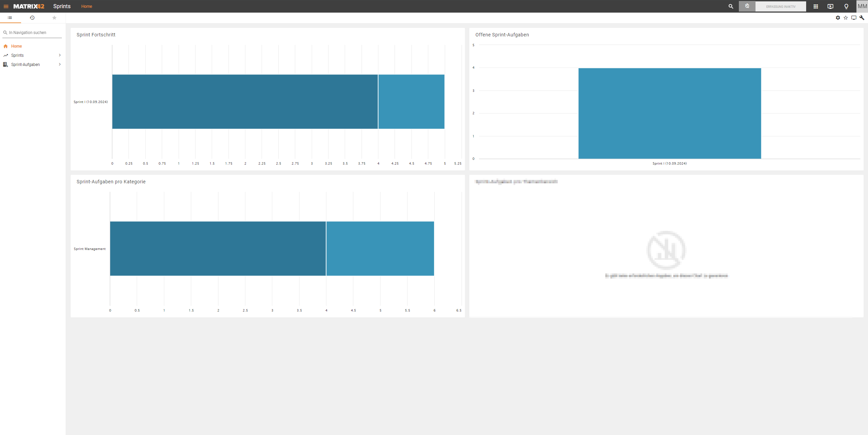
Task: Click dark segment of Sprint Management bar
Action: [218, 249]
